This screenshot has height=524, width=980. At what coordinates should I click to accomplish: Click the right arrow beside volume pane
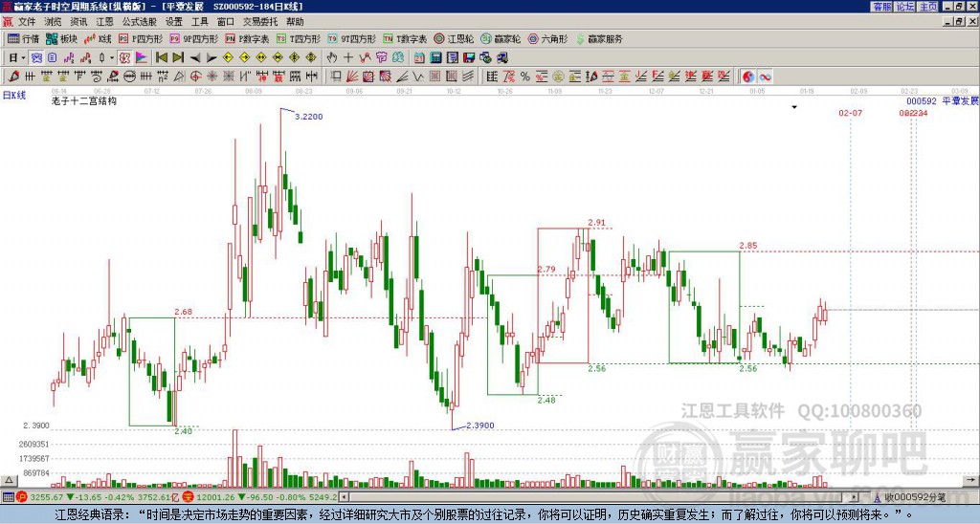tap(971, 480)
